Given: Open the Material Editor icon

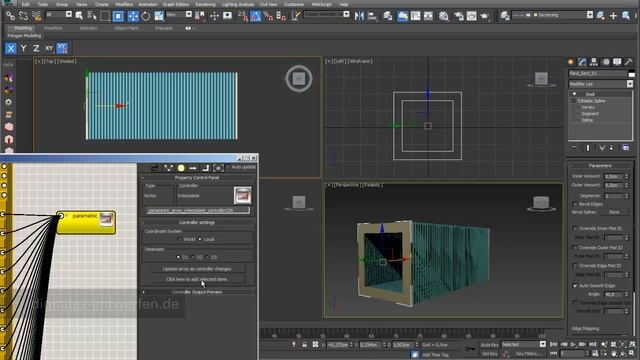Looking at the screenshot, I should 444,16.
